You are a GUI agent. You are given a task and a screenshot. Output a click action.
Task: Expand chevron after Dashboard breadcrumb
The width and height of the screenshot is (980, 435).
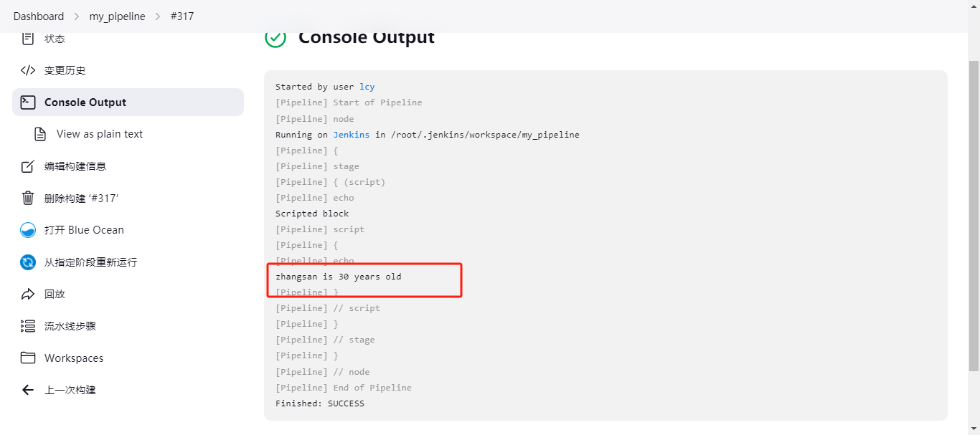coord(77,16)
